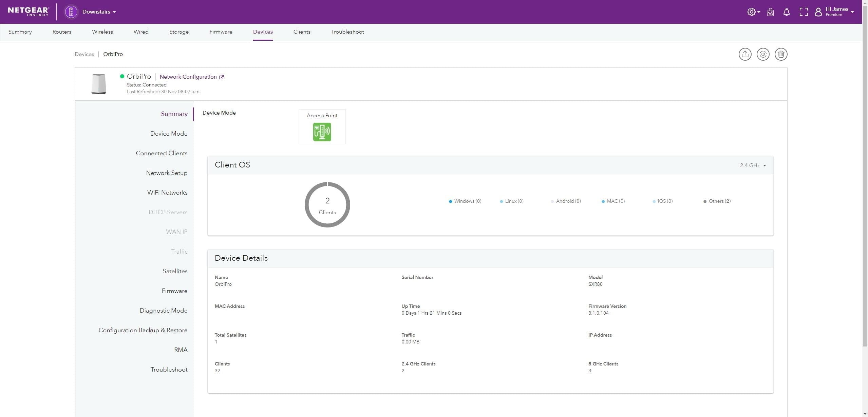Screen dimensions: 868x417
Task: Open the 2.4 GHz band selector
Action: [x=753, y=165]
